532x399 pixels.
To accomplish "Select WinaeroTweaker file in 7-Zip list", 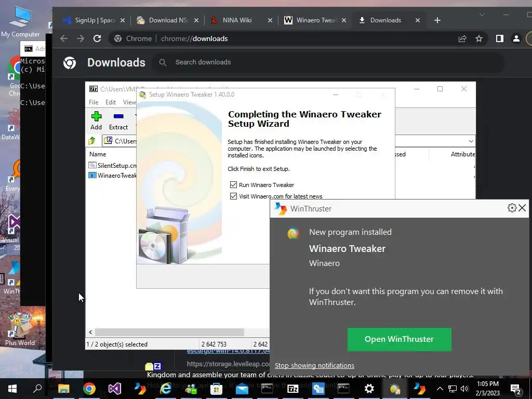I will pos(112,176).
